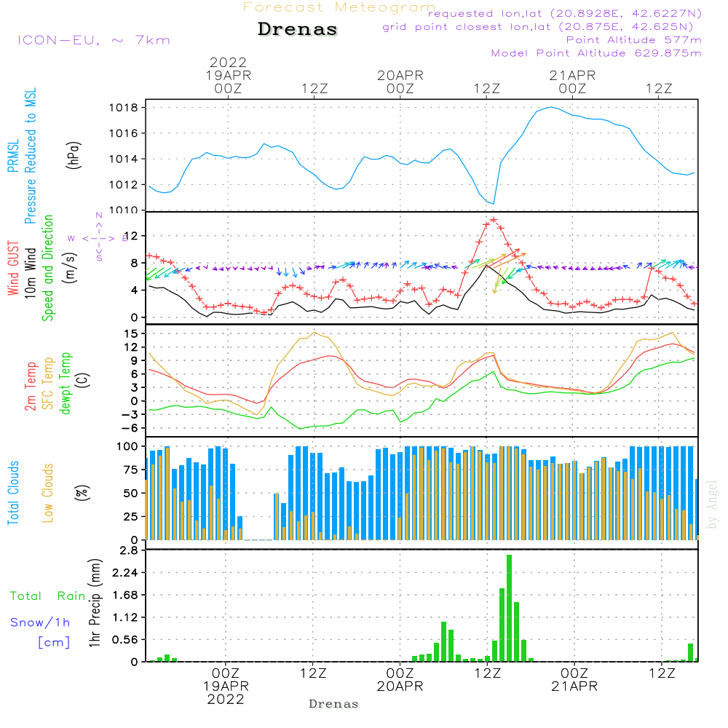Click the '[cm]' snow unit label
The height and width of the screenshot is (728, 728).
[x=54, y=643]
